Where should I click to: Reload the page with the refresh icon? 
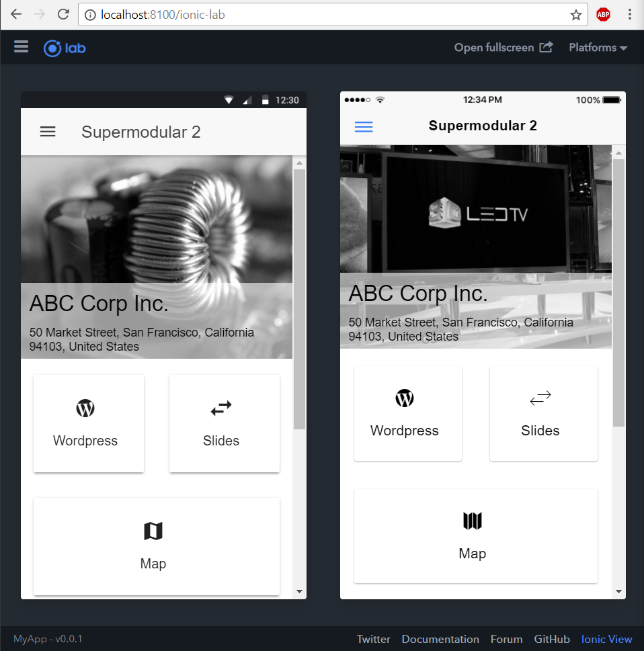pos(63,15)
